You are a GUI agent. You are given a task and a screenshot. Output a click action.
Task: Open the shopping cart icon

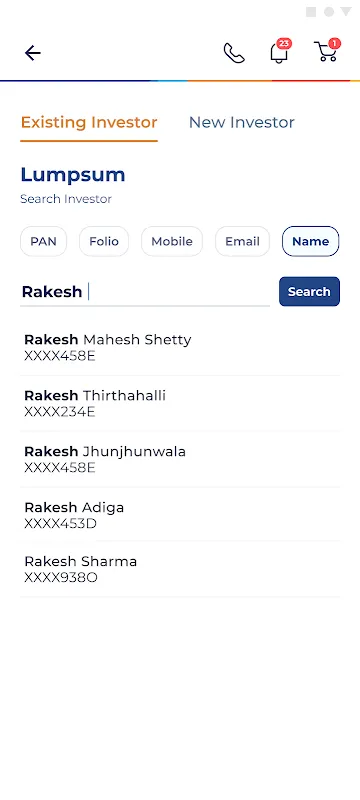click(327, 51)
